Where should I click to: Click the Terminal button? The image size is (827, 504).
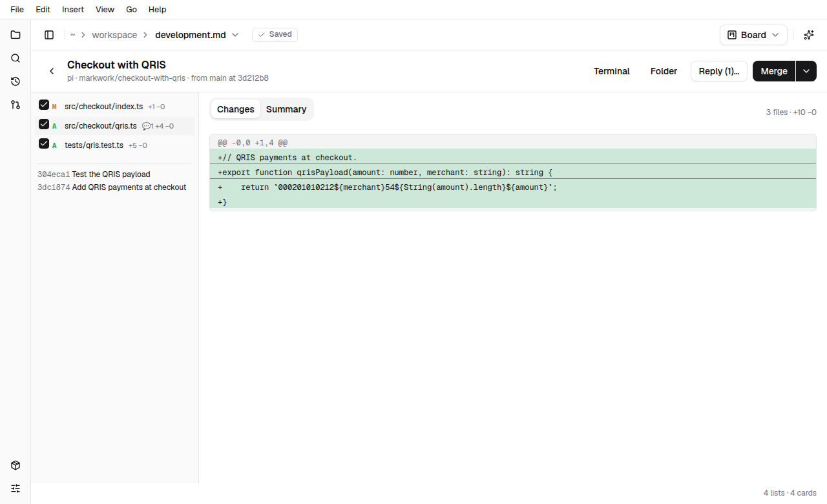[x=612, y=71]
